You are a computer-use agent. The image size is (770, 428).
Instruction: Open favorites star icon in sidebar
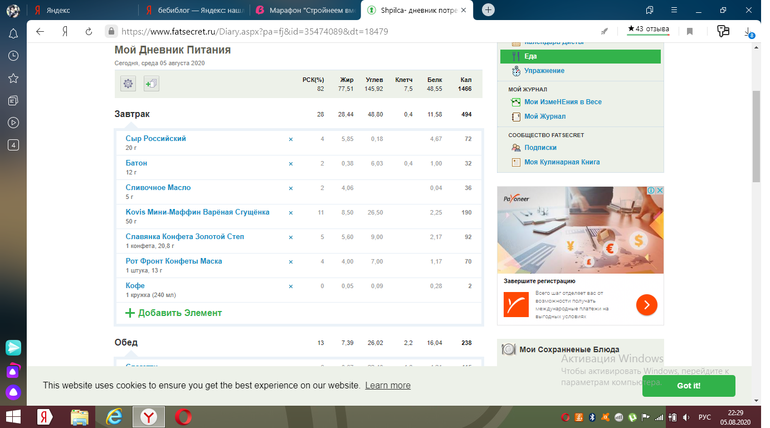pyautogui.click(x=13, y=79)
